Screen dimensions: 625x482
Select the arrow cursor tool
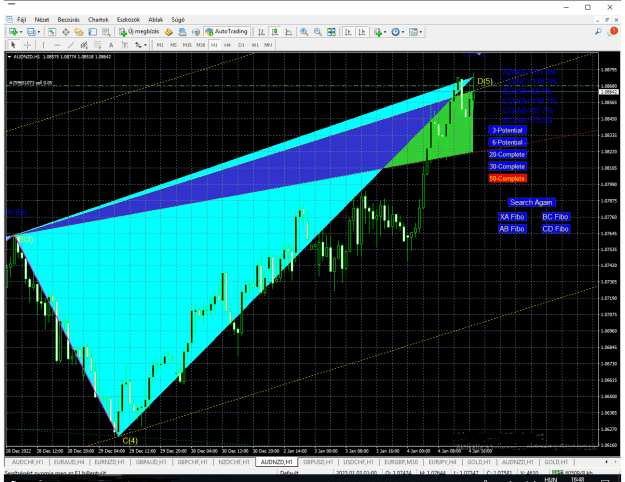pos(13,45)
